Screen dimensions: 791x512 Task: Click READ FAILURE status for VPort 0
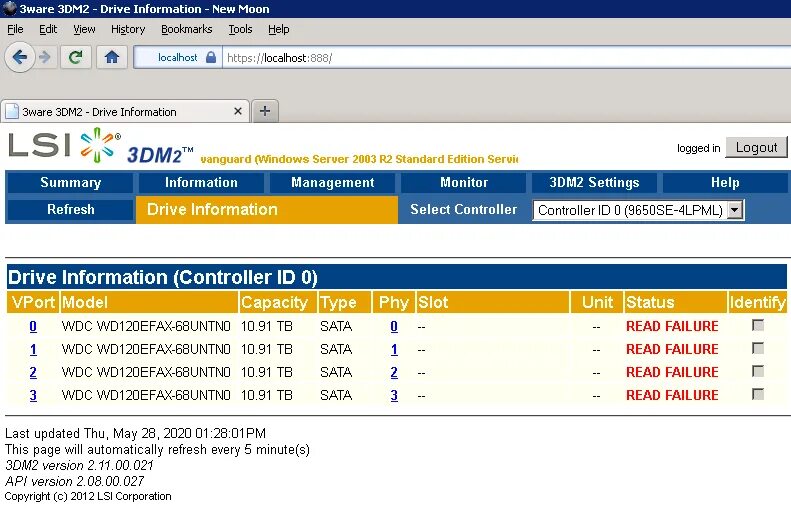(x=672, y=326)
